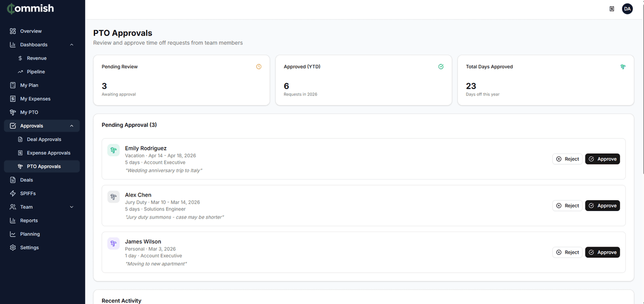Click palm tree icon on Total Days Approved
The width and height of the screenshot is (644, 304).
623,67
